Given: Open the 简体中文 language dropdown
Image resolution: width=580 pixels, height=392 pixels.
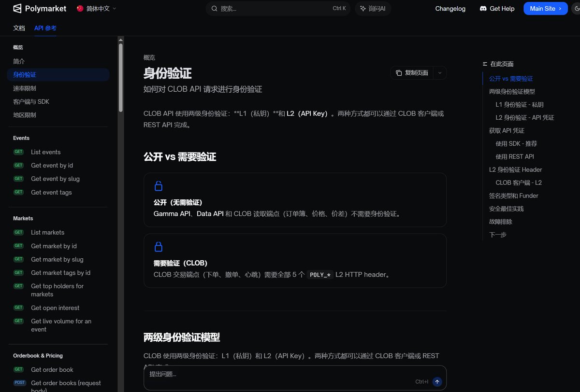Looking at the screenshot, I should 96,8.
